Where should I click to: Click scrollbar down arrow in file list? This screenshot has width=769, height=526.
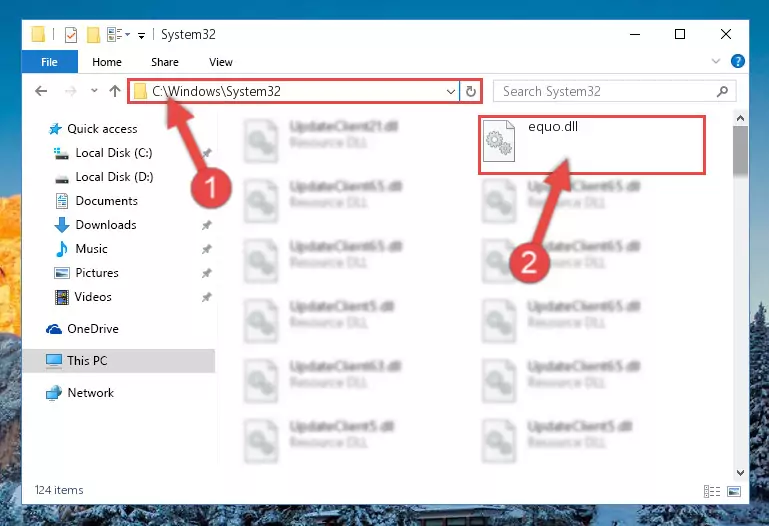[740, 473]
